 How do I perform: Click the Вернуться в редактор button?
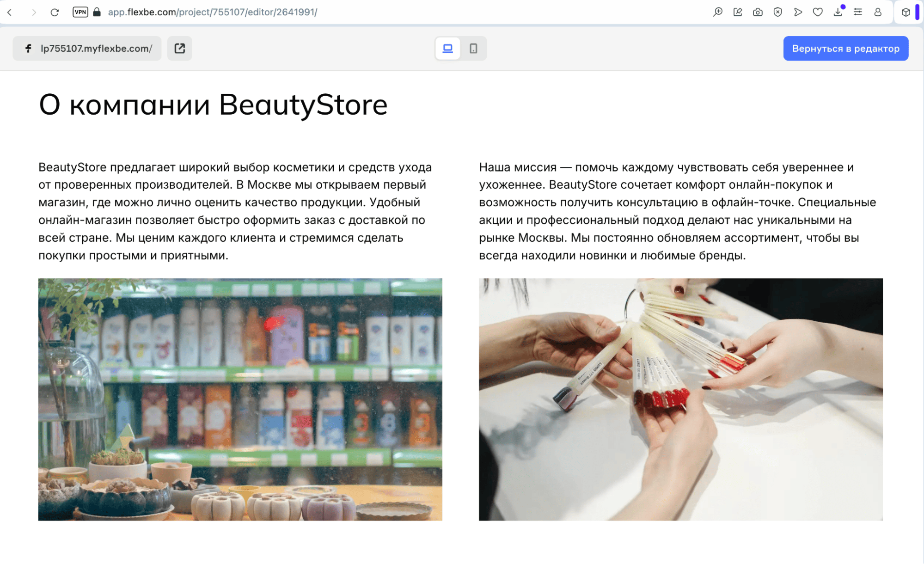coord(846,49)
